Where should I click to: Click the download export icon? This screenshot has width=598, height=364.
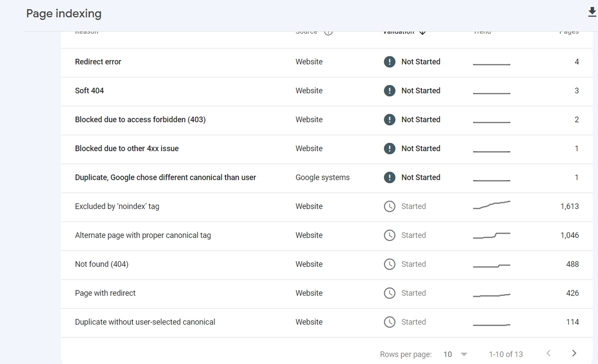[x=592, y=13]
